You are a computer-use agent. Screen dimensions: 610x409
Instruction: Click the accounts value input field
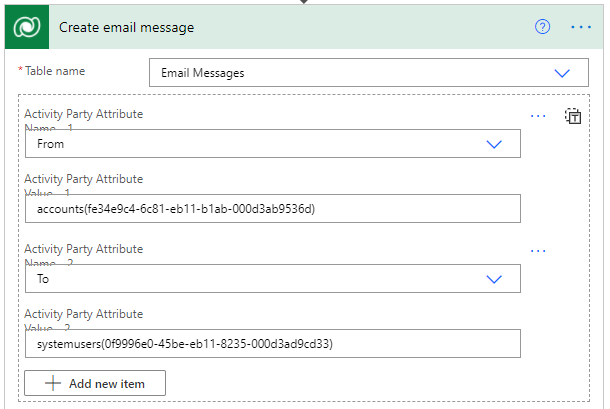(273, 209)
